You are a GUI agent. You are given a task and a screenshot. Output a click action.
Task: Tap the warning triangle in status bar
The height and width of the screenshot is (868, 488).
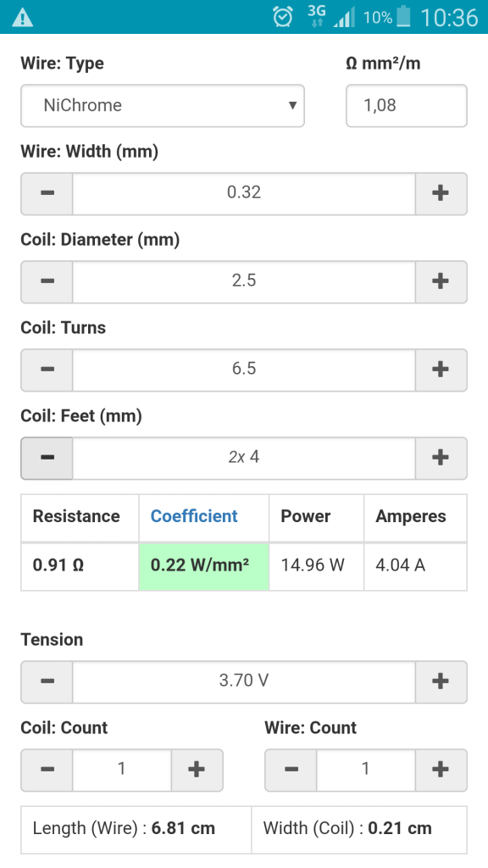coord(23,18)
